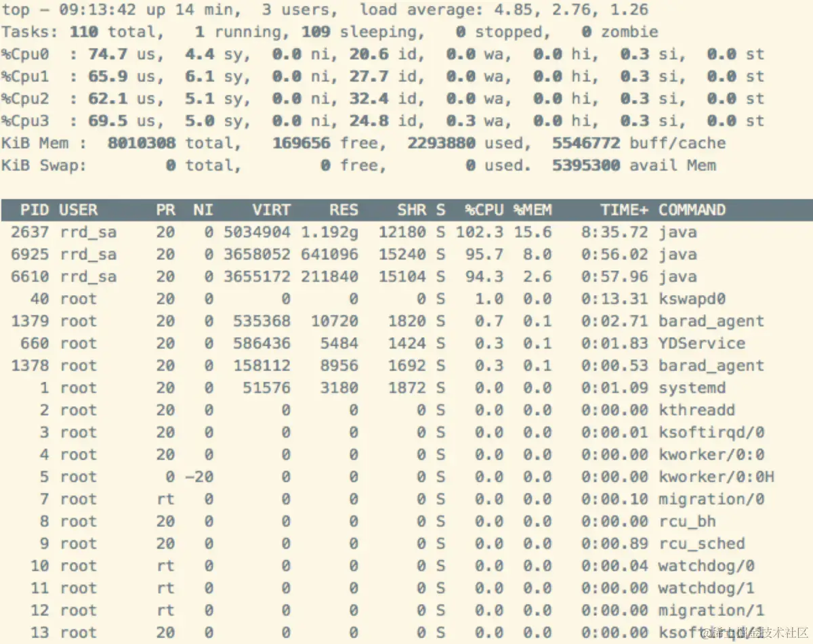Click the 5395300 avail Mem value
The height and width of the screenshot is (644, 813).
pos(586,166)
